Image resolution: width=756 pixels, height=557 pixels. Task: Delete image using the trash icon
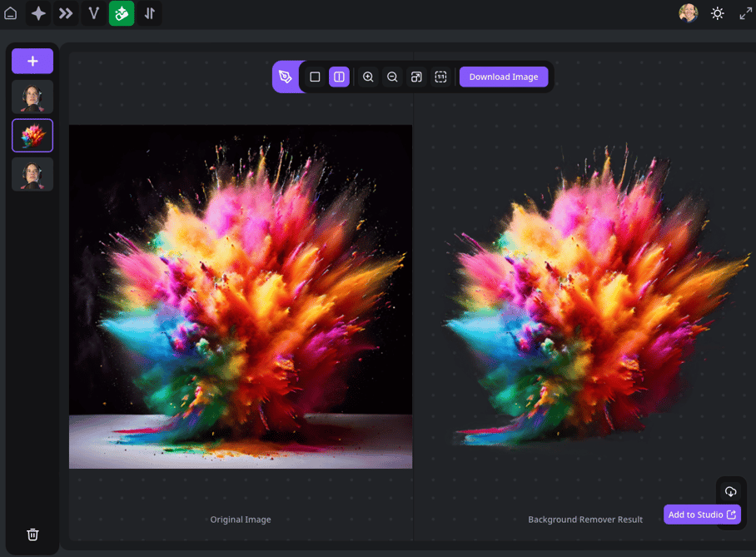point(32,534)
